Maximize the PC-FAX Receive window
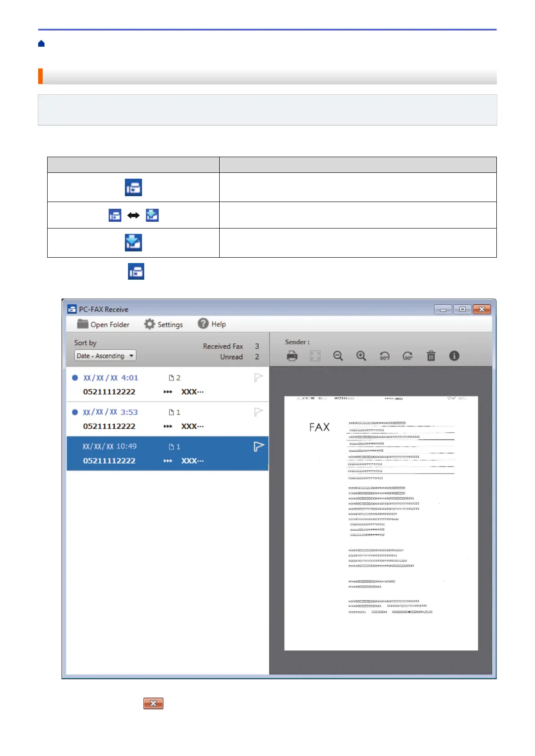Image resolution: width=535 pixels, height=756 pixels. coord(462,309)
